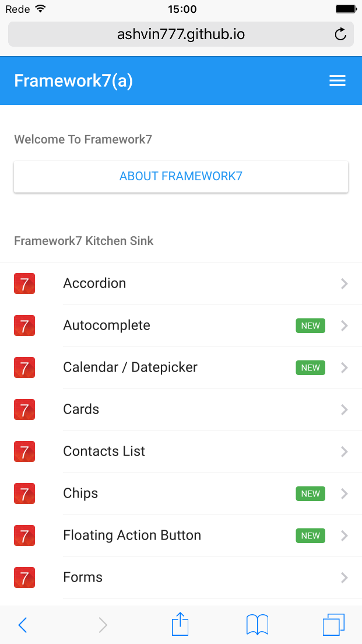Click the ABOUT FRAMEWORK7 button
Viewport: 362px width, 644px height.
coord(181,177)
